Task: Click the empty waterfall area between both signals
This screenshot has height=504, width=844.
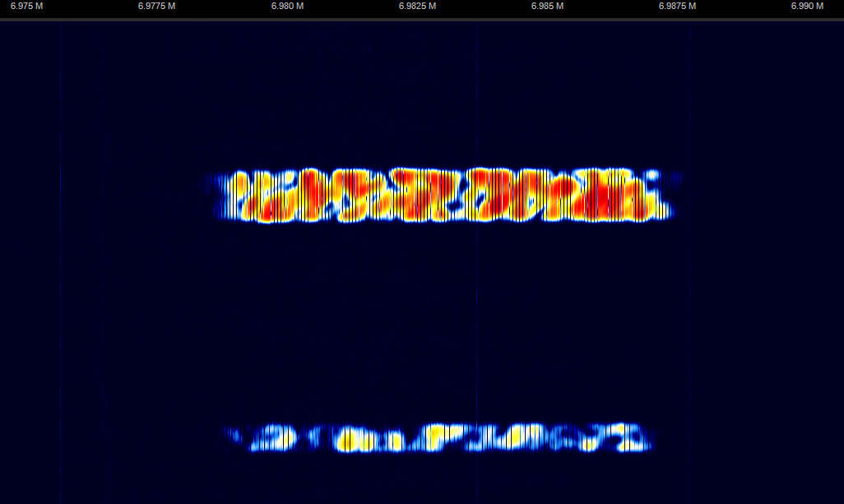Action: pyautogui.click(x=444, y=321)
